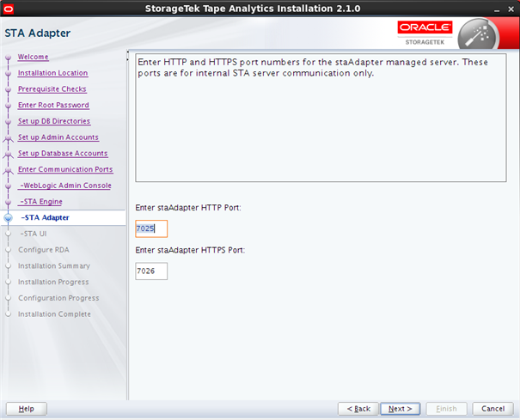Open Enter Communication Ports step
This screenshot has width=520, height=420.
[65, 169]
